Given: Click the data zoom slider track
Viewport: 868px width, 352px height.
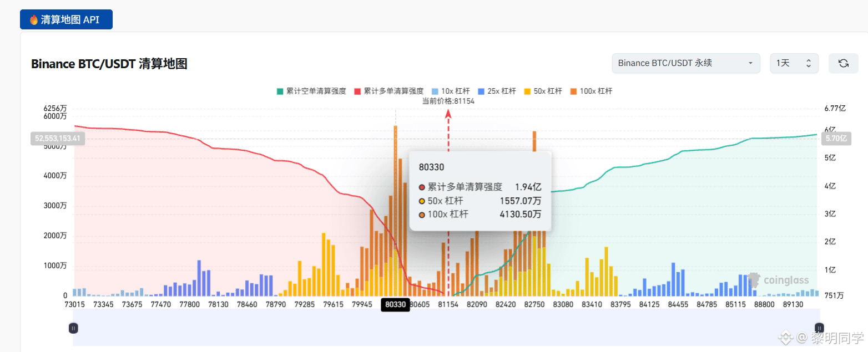Looking at the screenshot, I should (446, 328).
